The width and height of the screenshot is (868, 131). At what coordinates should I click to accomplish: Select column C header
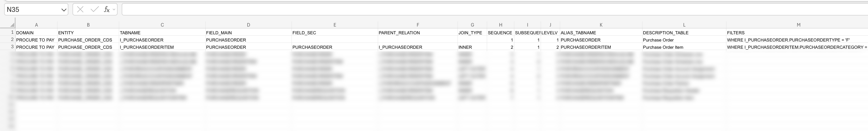tap(162, 25)
